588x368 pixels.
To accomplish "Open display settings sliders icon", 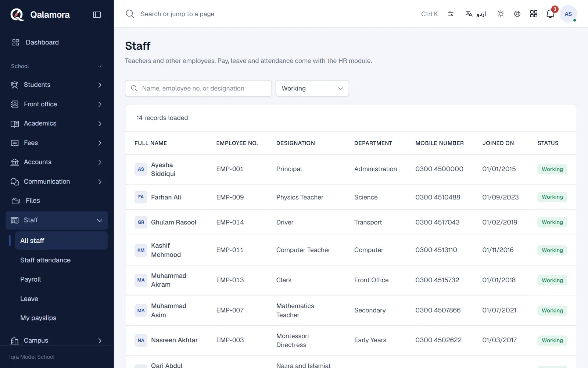I will [451, 14].
